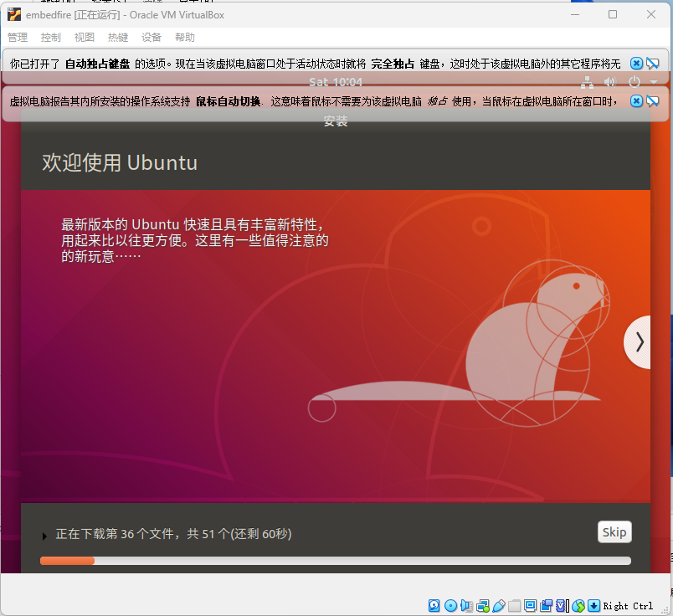This screenshot has width=673, height=616.
Task: Click the 欢迎使用 Ubuntu heading
Action: coord(120,162)
